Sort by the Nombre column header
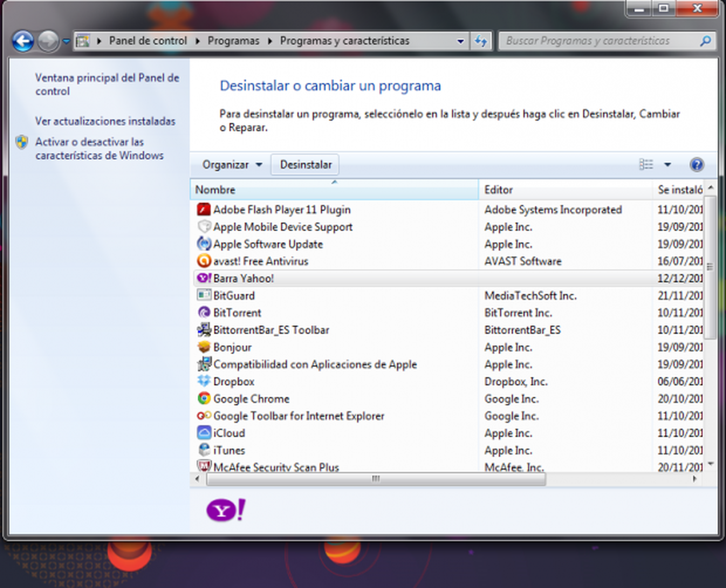The width and height of the screenshot is (726, 588). coord(334,190)
